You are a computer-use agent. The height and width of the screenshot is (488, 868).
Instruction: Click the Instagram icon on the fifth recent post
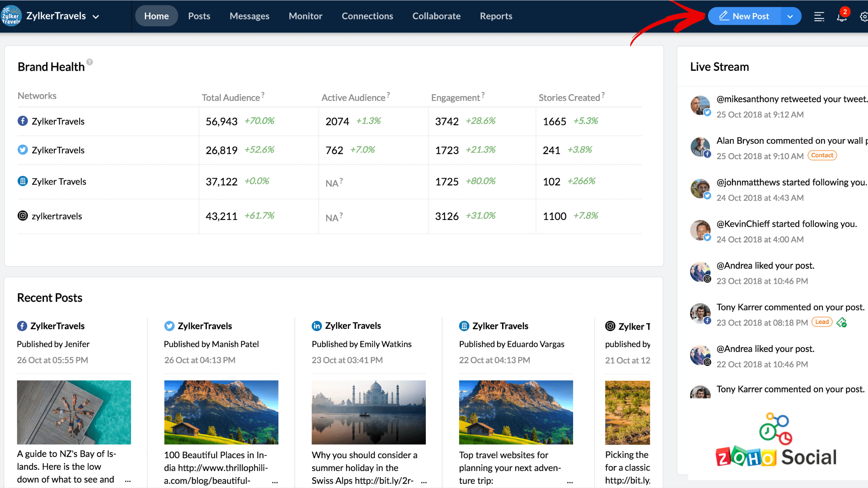click(x=610, y=326)
